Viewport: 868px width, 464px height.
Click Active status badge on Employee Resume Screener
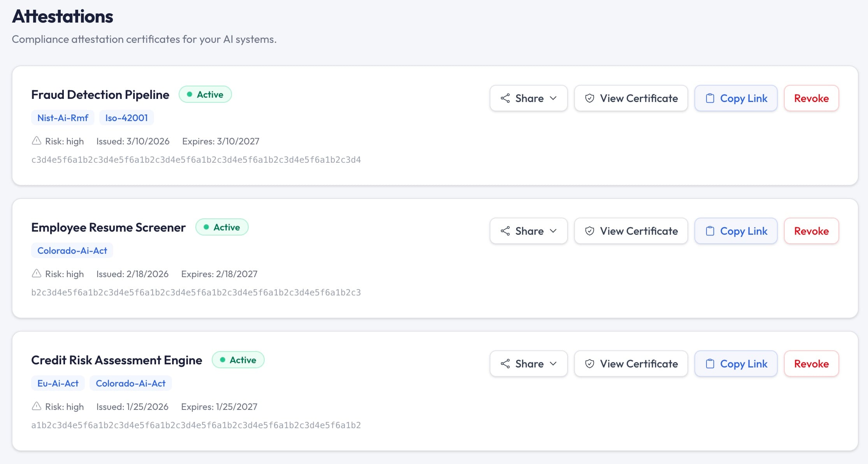[222, 227]
